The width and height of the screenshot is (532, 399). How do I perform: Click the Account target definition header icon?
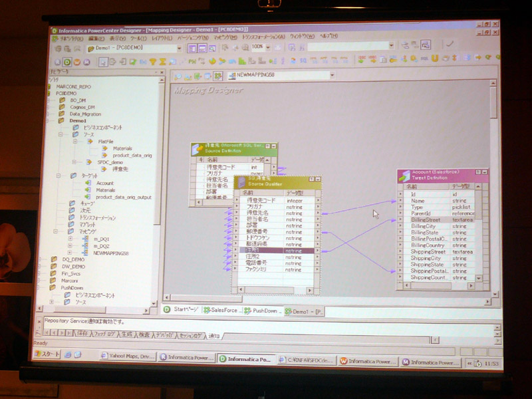click(404, 176)
